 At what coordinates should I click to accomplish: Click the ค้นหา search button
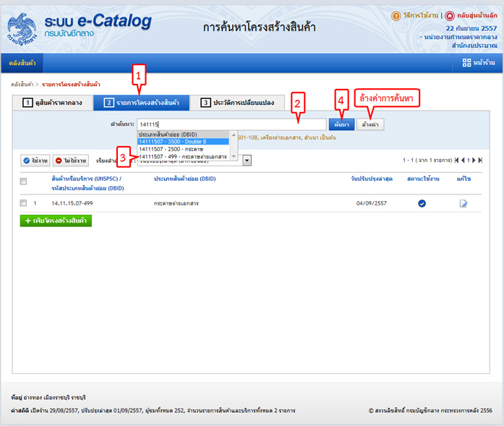[342, 124]
